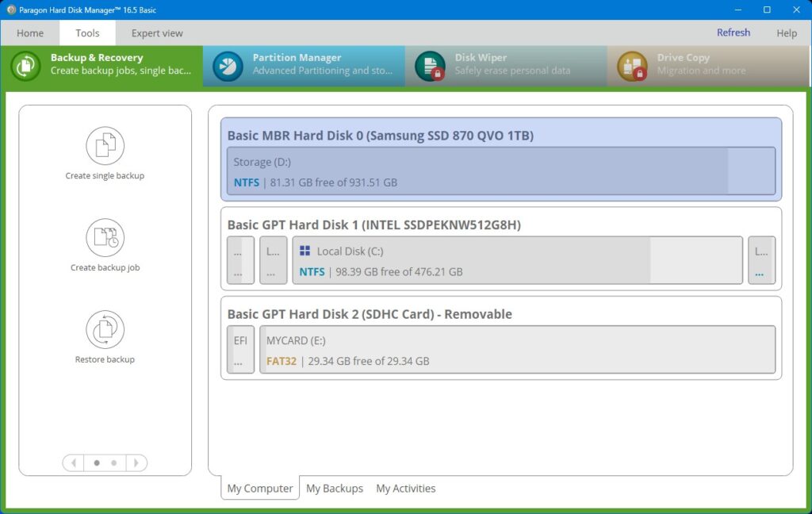Screen dimensions: 812x514
Task: Open Help
Action: point(786,33)
